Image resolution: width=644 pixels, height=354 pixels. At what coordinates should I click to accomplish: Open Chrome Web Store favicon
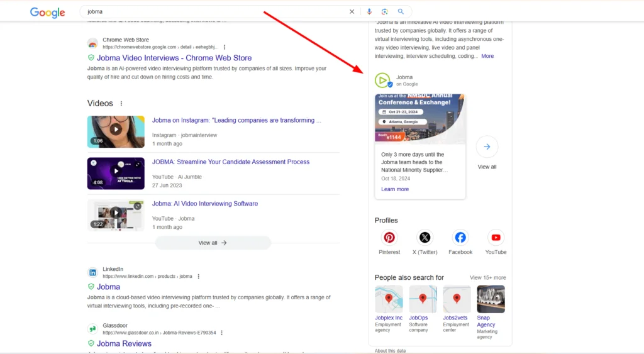[x=92, y=43]
